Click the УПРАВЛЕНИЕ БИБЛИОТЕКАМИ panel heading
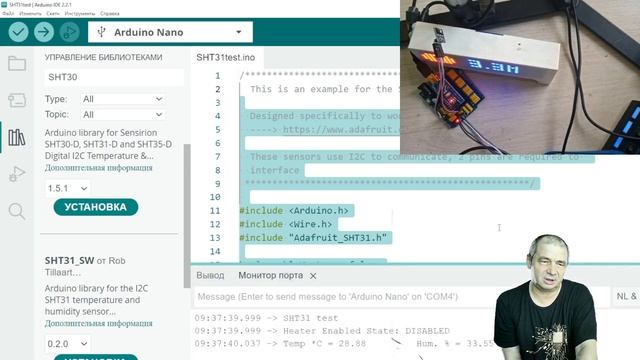Screen dimensions: 640x360 [103, 58]
